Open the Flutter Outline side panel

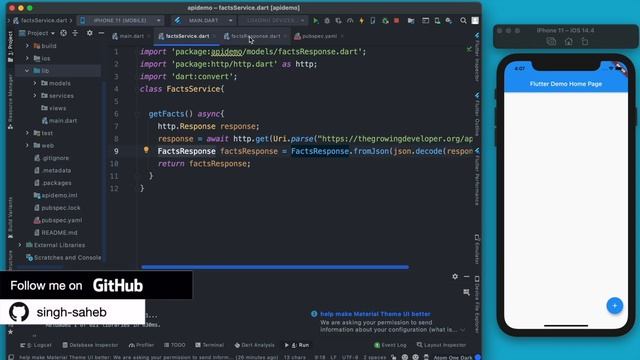tap(477, 115)
